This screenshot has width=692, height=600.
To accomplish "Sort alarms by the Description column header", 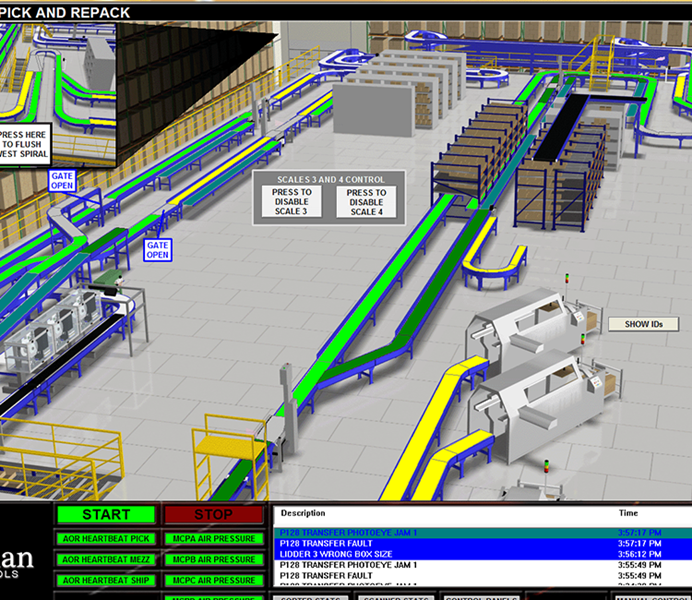I will coord(303,513).
